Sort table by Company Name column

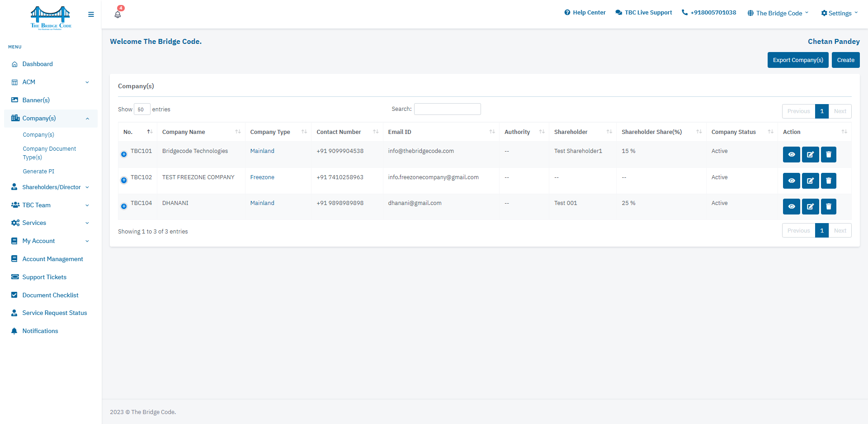point(201,132)
